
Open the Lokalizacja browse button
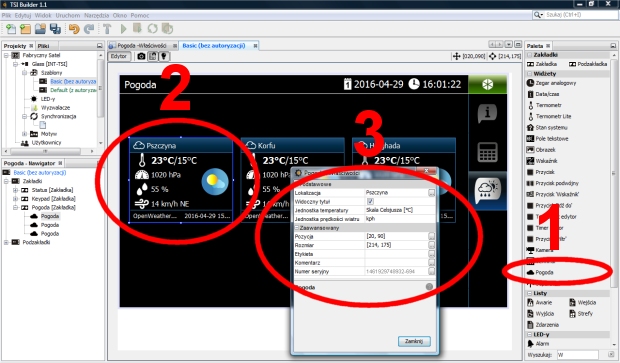click(x=431, y=193)
